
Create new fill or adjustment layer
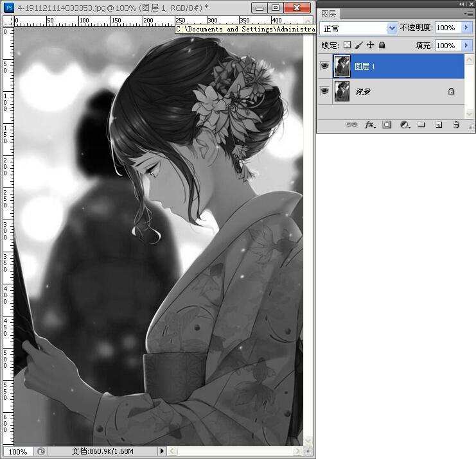[405, 125]
